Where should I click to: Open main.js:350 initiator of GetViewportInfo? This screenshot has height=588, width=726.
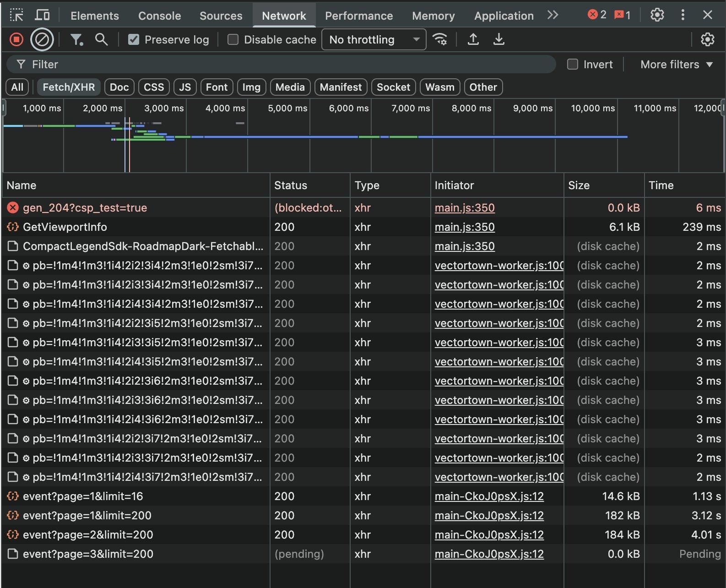(x=465, y=227)
